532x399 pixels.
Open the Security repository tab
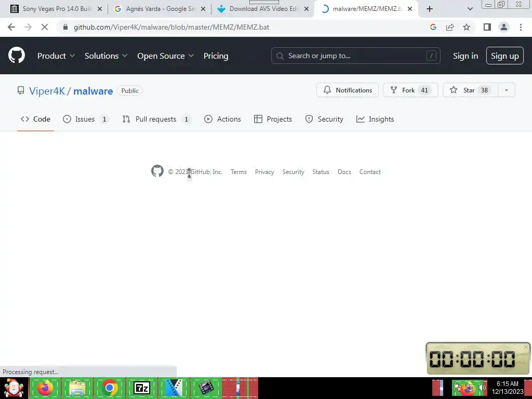coord(324,119)
